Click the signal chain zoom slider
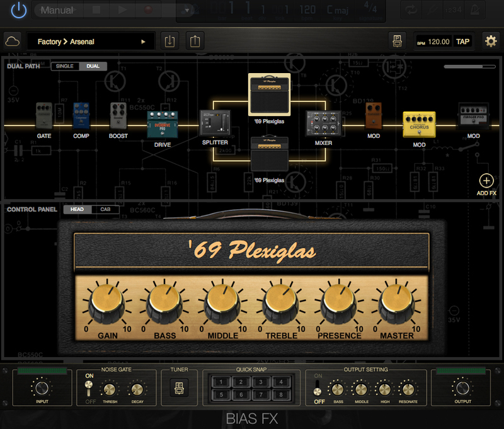The image size is (504, 429). pyautogui.click(x=469, y=67)
